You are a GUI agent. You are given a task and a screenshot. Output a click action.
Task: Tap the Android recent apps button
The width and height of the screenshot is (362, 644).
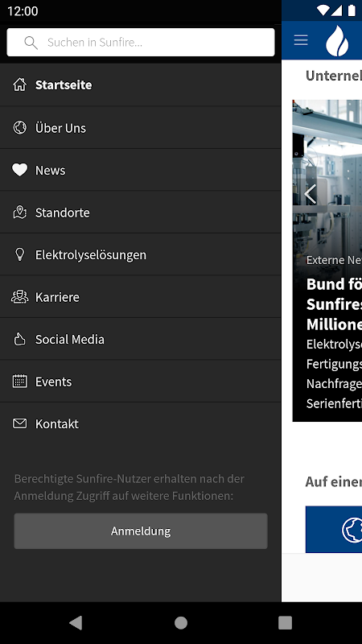(x=286, y=623)
